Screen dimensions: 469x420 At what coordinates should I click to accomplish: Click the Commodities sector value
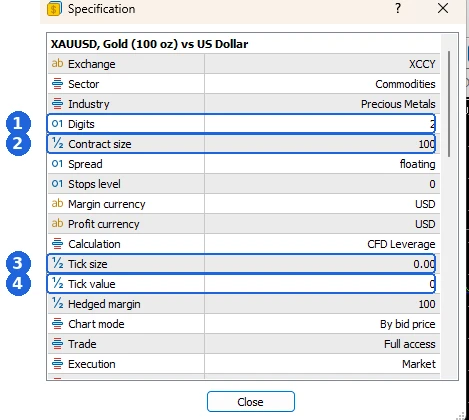tap(405, 84)
